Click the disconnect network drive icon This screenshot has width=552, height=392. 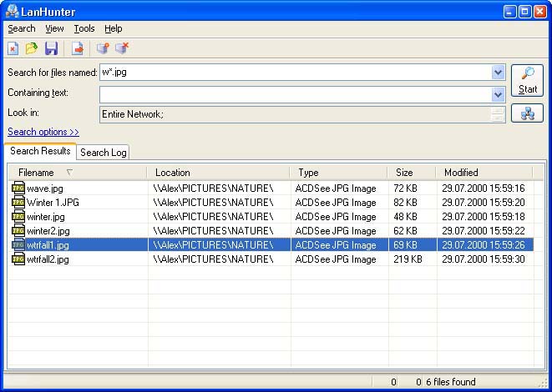pyautogui.click(x=122, y=48)
